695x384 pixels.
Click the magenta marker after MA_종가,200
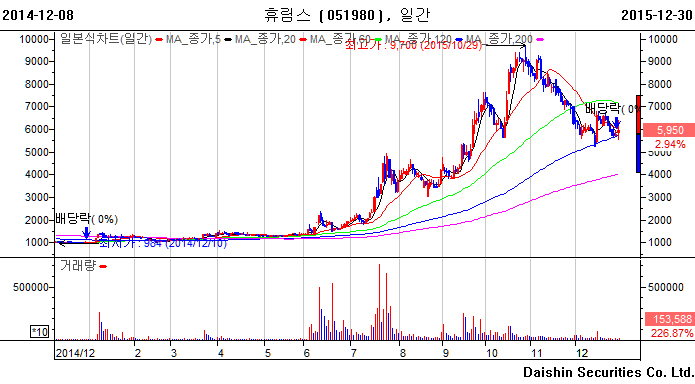(539, 40)
